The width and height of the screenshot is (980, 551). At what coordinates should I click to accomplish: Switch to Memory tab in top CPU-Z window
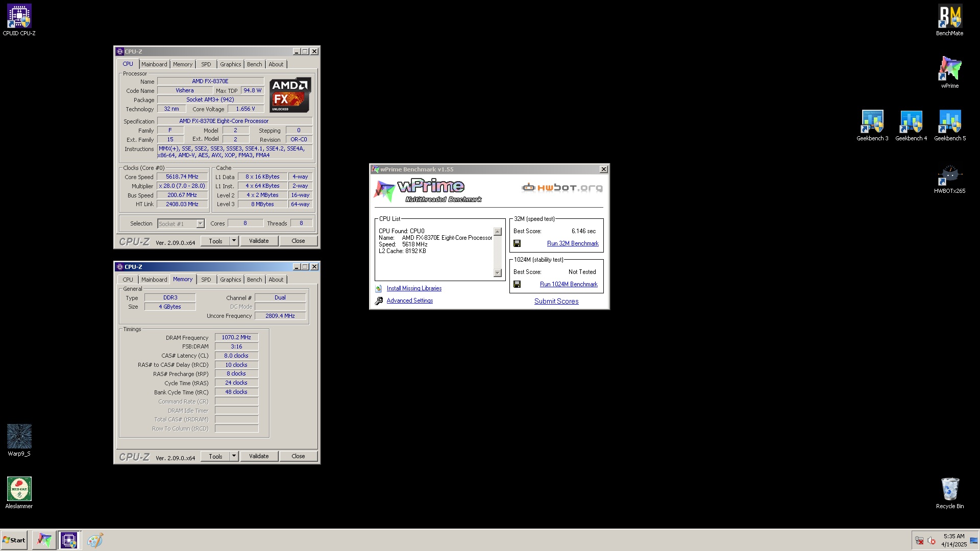(183, 64)
